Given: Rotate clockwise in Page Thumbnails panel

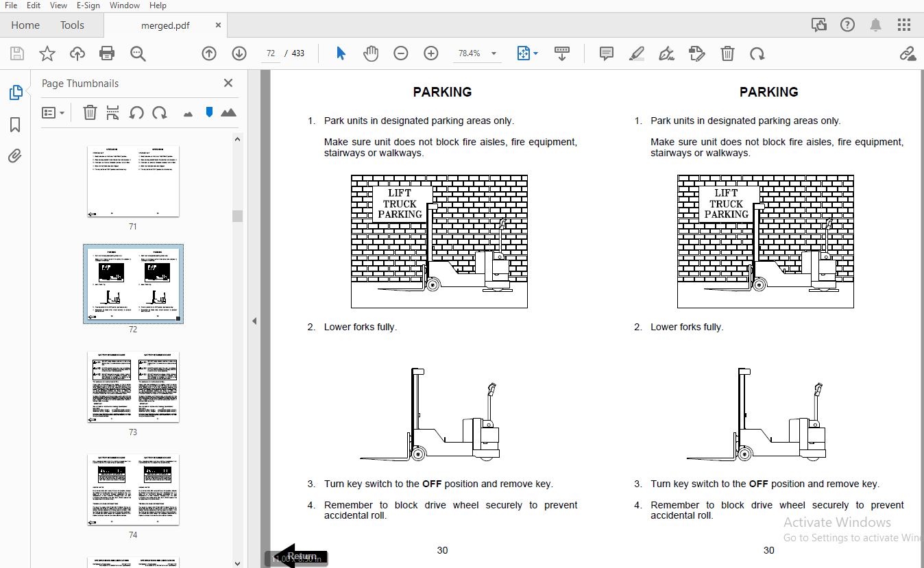Looking at the screenshot, I should point(160,112).
